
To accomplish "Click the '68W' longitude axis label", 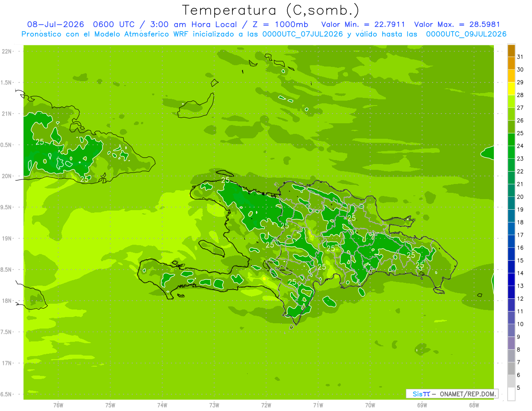I will 474,405.
